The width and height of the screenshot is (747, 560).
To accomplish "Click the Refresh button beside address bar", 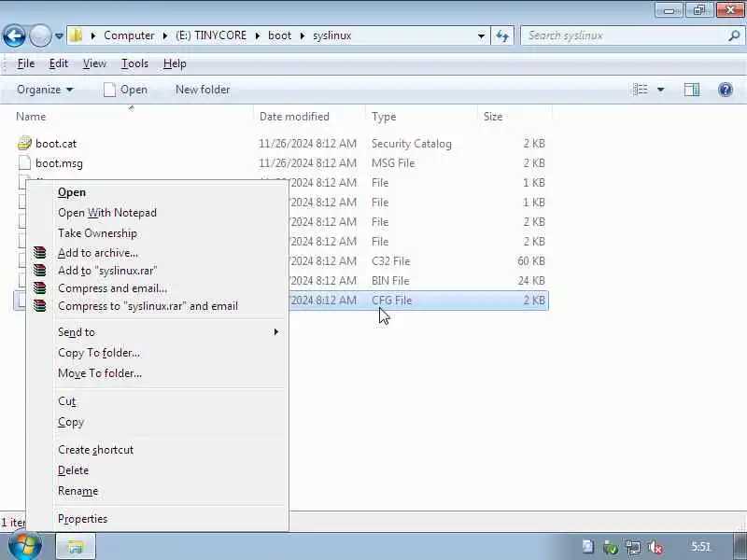I will pos(502,35).
